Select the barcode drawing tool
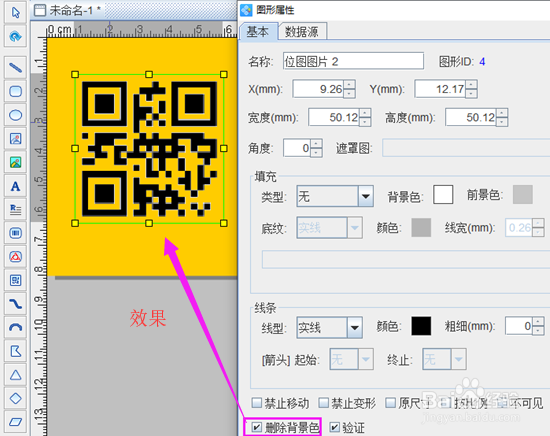 [x=15, y=233]
